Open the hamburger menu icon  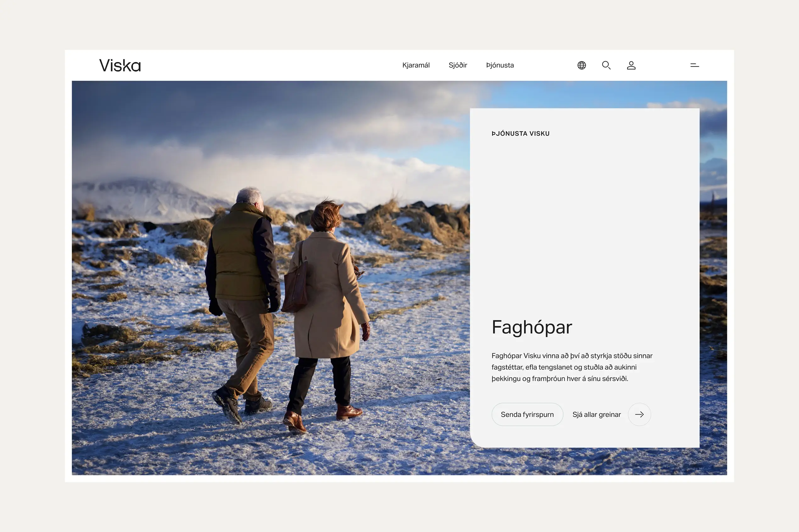pos(695,65)
